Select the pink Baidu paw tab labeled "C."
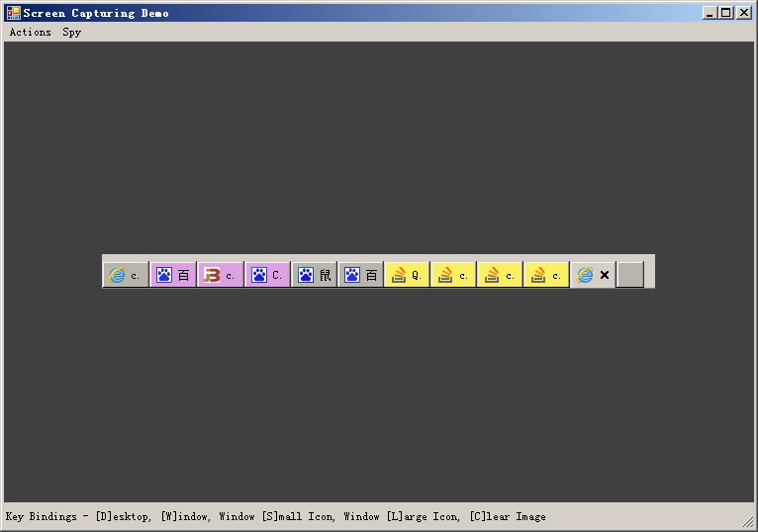The image size is (758, 532). pyautogui.click(x=267, y=275)
